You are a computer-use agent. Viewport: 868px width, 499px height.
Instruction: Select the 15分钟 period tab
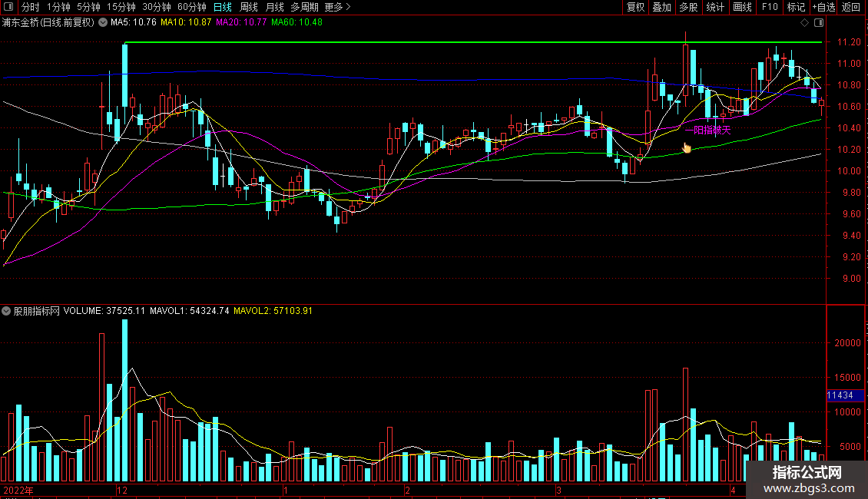pyautogui.click(x=121, y=7)
